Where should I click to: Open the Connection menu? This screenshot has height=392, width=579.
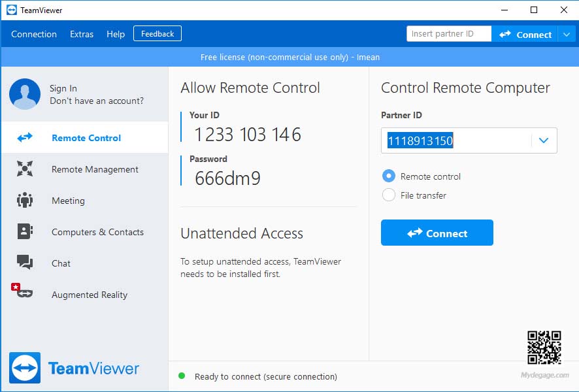[x=34, y=34]
